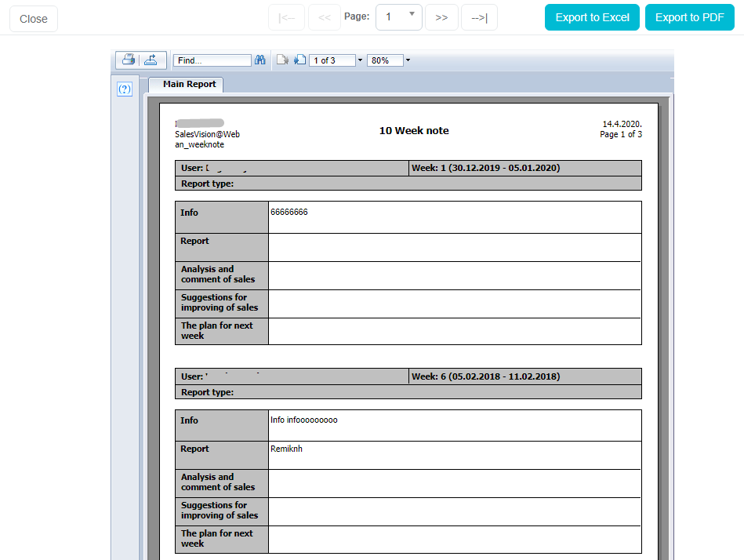Click the binoculars search icon
744x560 pixels.
(260, 60)
